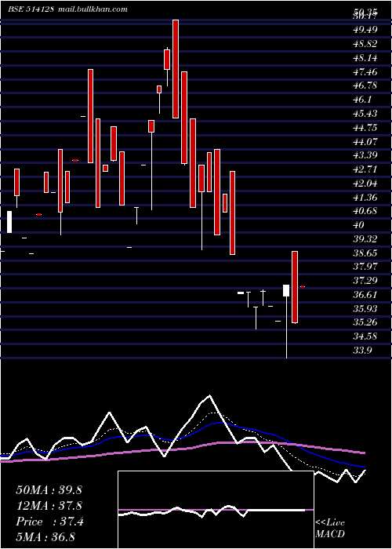Click the 'BSE 514128 mail.bullkhan.com' header text
Screen dimensions: 392x549
[x=68, y=9]
